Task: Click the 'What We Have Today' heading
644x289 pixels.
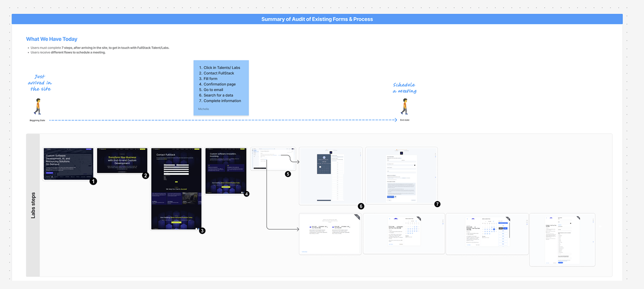Action: coord(52,39)
